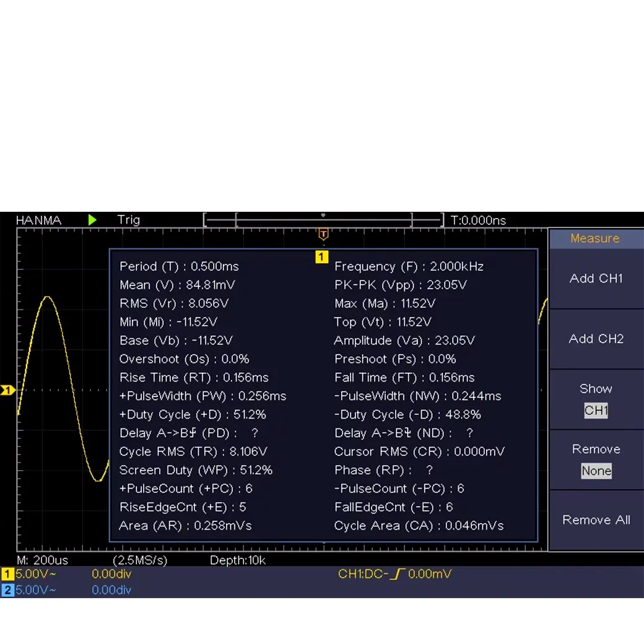Viewport: 644px width, 644px height.
Task: Select the yellow channel 1 indicator at bottom
Action: pos(7,574)
